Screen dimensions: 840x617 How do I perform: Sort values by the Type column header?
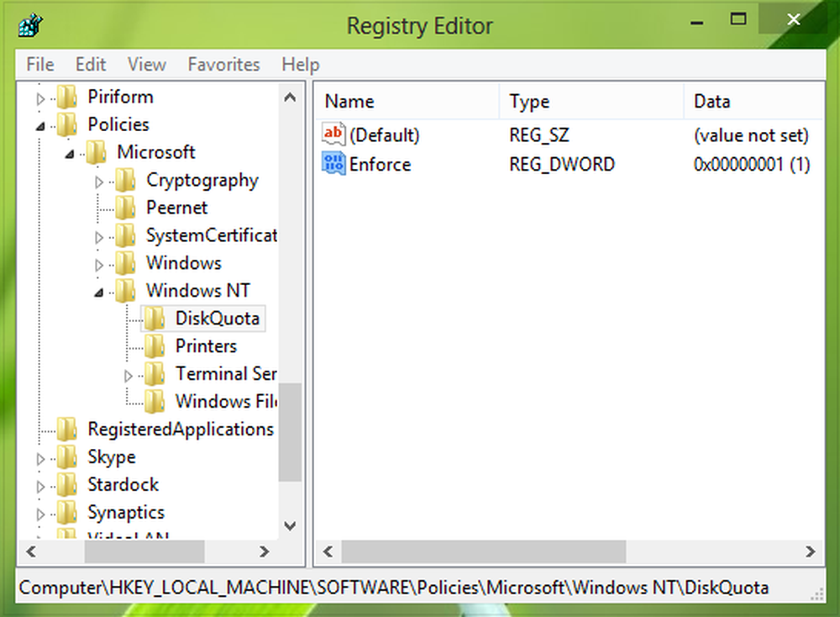(592, 102)
